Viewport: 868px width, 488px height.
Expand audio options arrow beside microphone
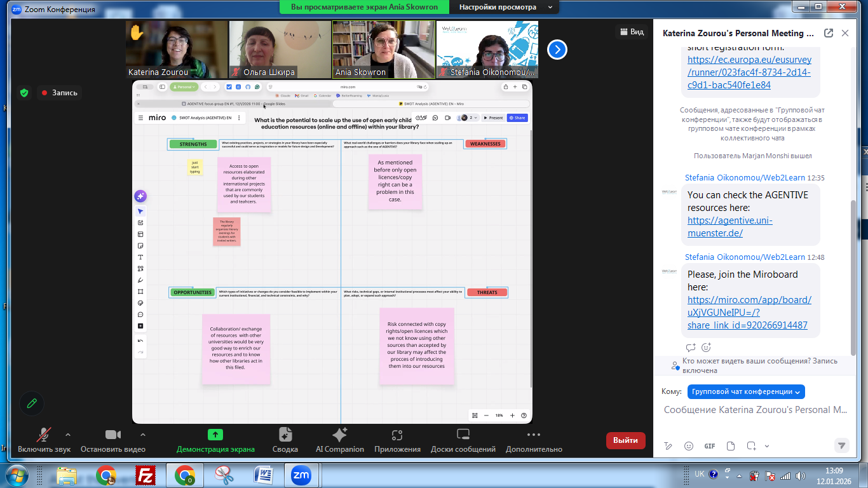coord(68,435)
